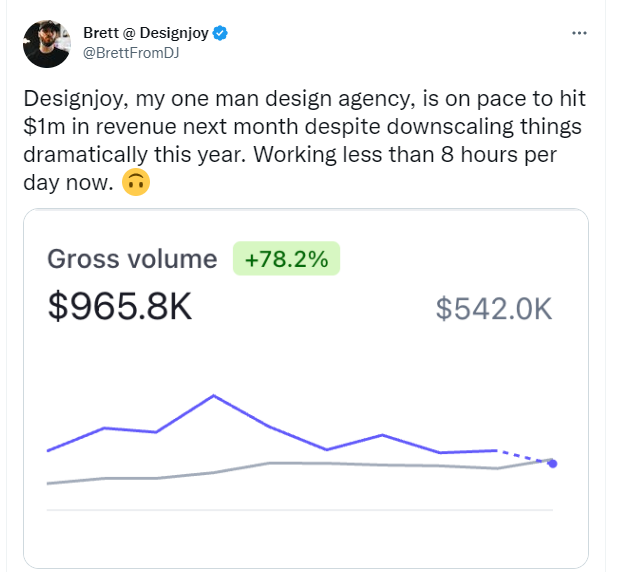The image size is (638, 572).
Task: Click the green +78.2% change badge
Action: tap(286, 259)
